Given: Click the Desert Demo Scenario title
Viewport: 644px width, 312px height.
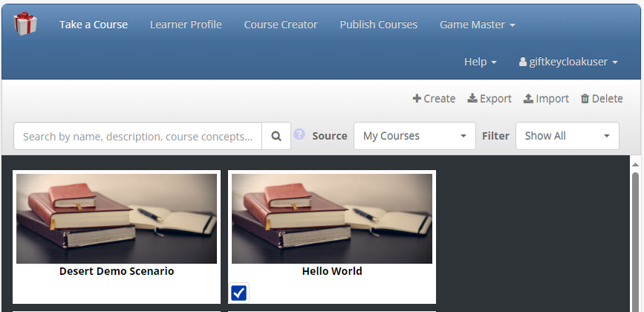Looking at the screenshot, I should coord(117,271).
